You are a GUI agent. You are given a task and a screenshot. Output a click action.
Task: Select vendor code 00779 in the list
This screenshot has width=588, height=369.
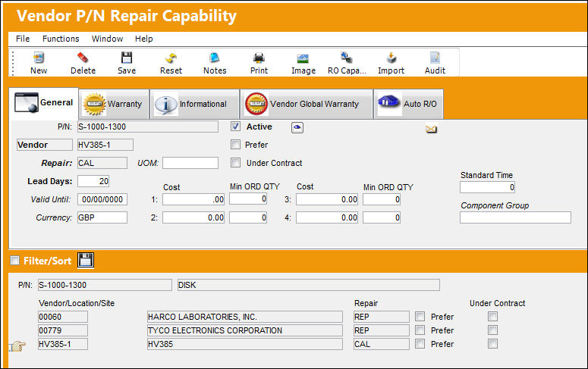coord(63,330)
